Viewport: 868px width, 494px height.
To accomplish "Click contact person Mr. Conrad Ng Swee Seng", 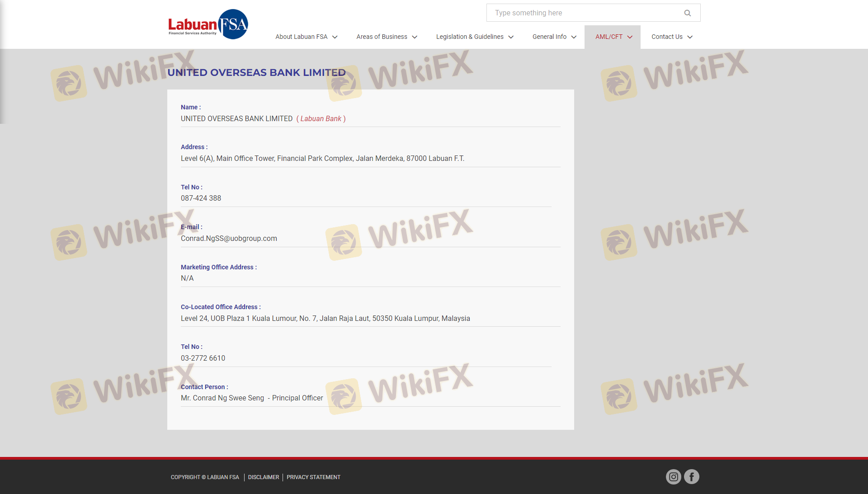I will 222,398.
